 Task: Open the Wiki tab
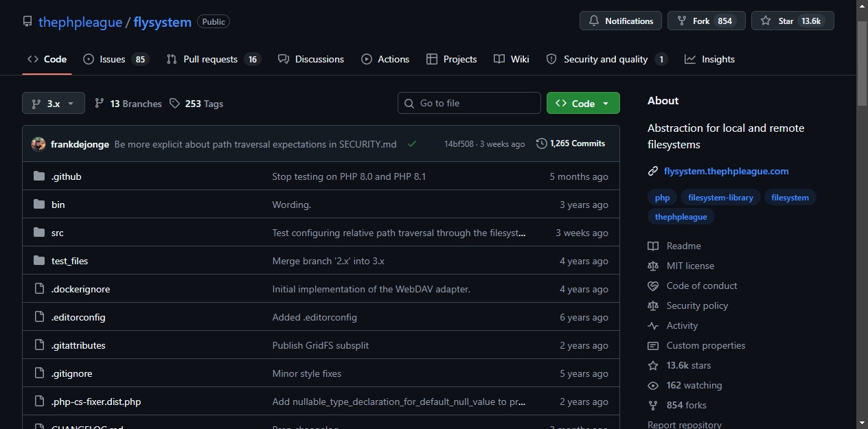click(512, 59)
